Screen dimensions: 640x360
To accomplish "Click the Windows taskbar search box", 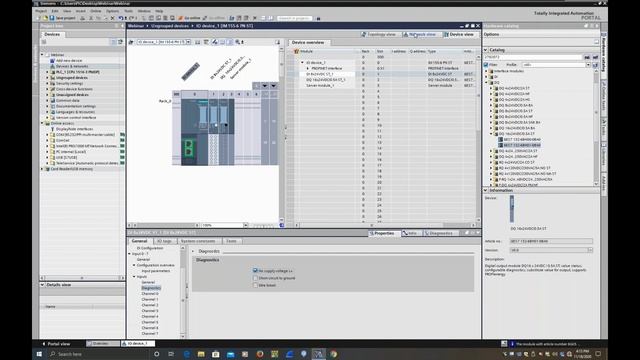I will point(97,354).
